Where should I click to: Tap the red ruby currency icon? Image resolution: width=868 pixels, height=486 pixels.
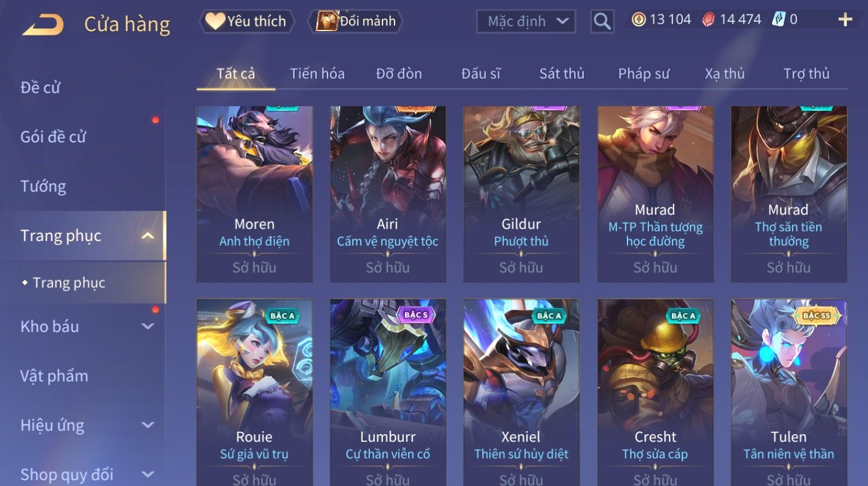[708, 20]
